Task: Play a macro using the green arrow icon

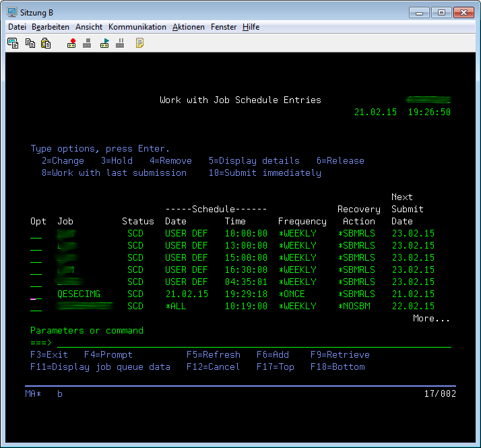Action: point(104,43)
